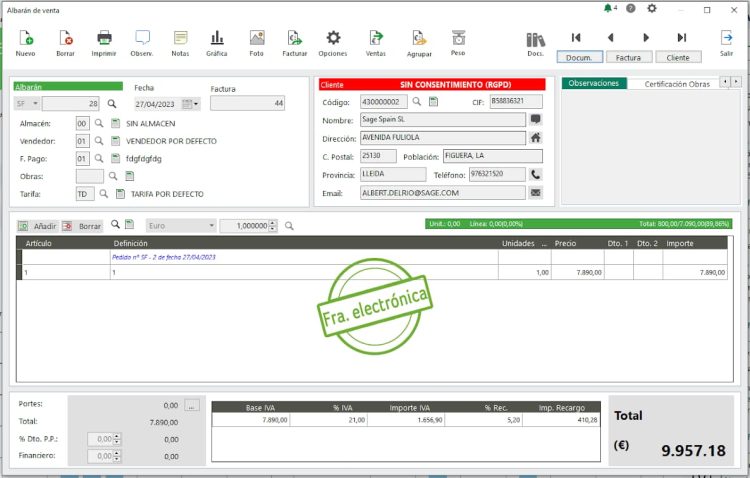The image size is (750, 478).
Task: Open the Fecha calendar dropdown
Action: tap(191, 103)
